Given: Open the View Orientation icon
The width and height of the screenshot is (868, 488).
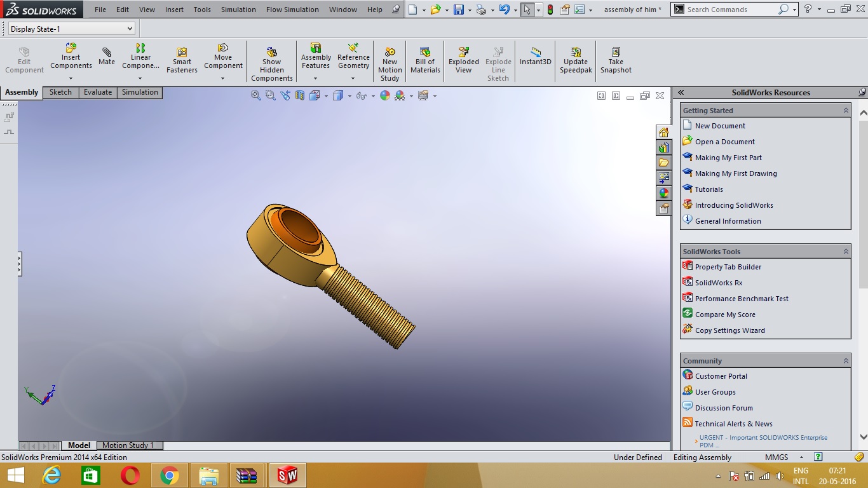Looking at the screenshot, I should (315, 95).
